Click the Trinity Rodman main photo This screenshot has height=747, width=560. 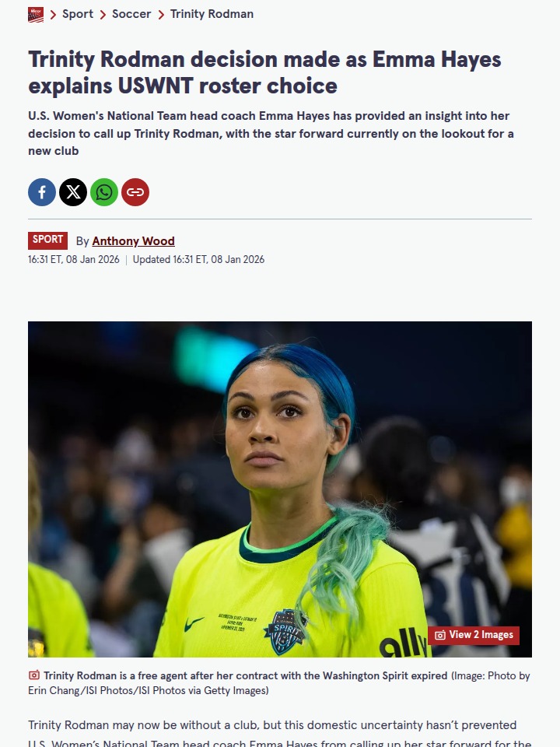tap(280, 489)
